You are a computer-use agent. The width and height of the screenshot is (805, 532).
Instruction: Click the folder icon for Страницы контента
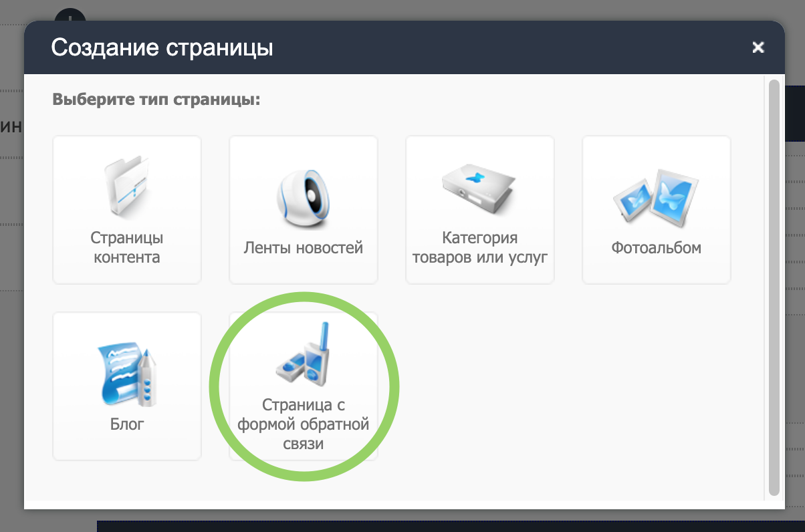[127, 186]
